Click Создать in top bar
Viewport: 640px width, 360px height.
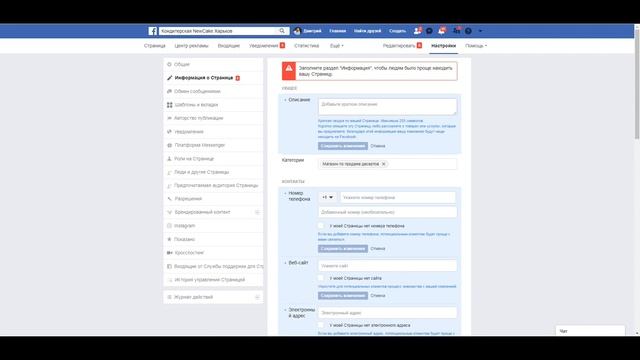coord(397,31)
